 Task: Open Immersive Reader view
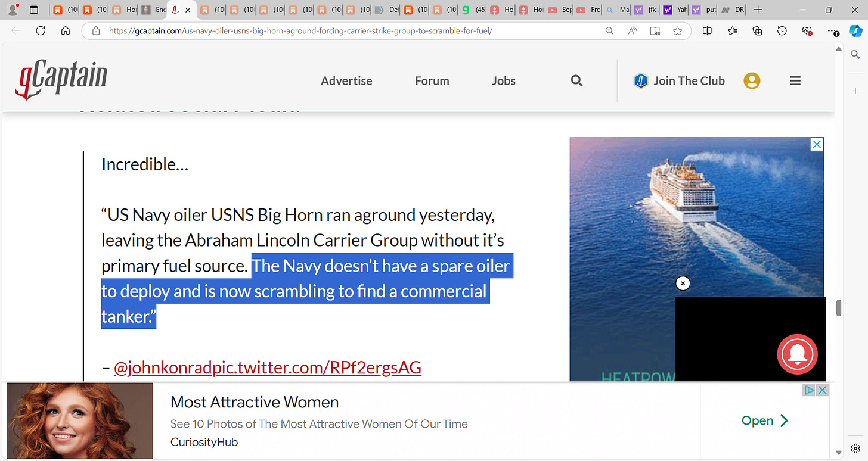tap(655, 31)
